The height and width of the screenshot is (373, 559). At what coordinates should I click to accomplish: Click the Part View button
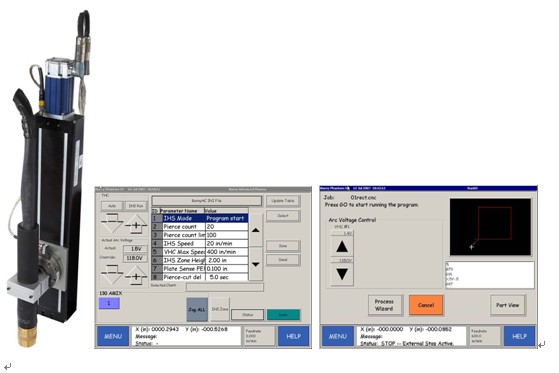(x=508, y=305)
